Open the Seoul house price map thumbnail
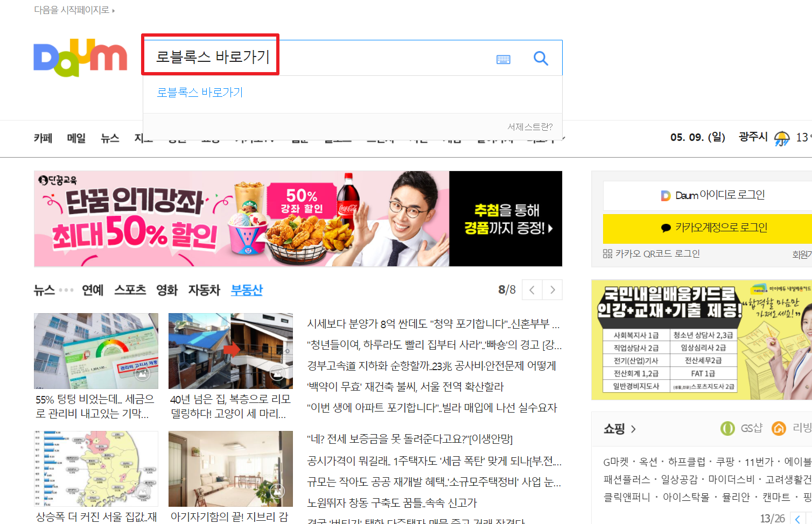812x524 pixels. point(96,469)
